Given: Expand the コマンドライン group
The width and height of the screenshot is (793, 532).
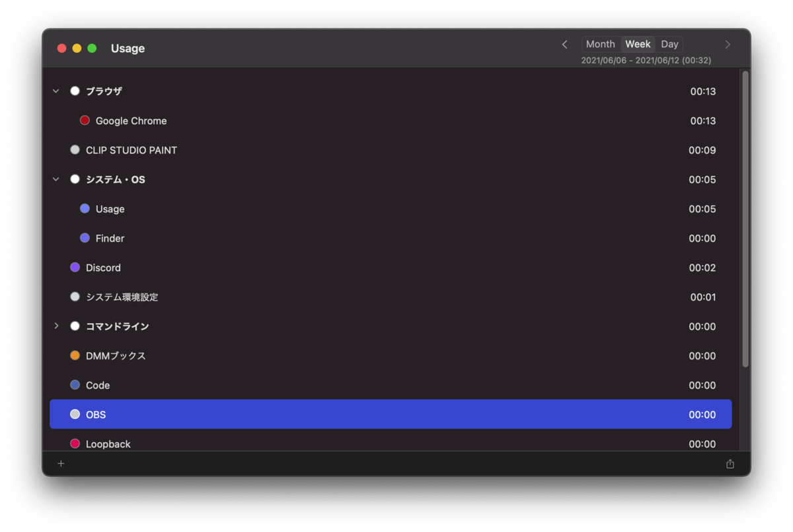Looking at the screenshot, I should (x=56, y=326).
